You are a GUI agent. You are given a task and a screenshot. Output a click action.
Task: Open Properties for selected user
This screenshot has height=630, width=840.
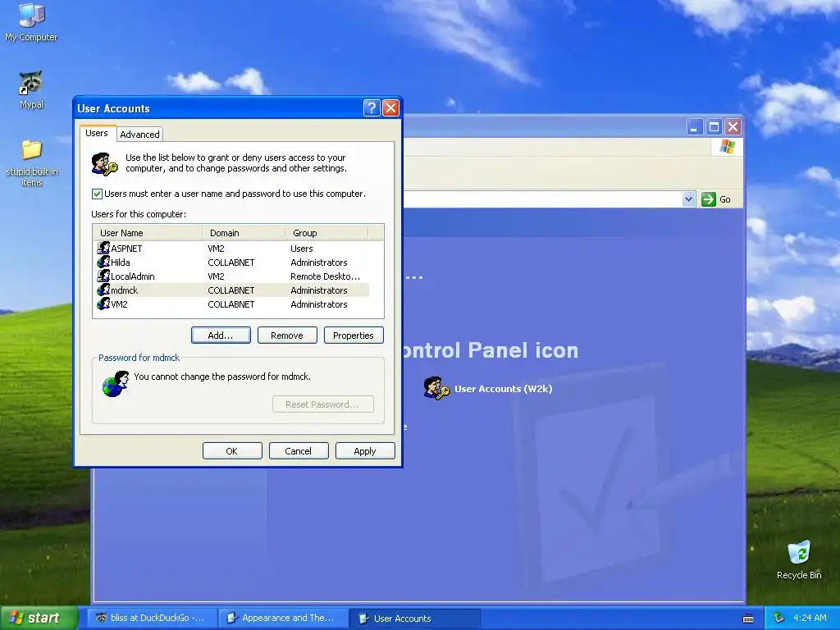(x=354, y=336)
